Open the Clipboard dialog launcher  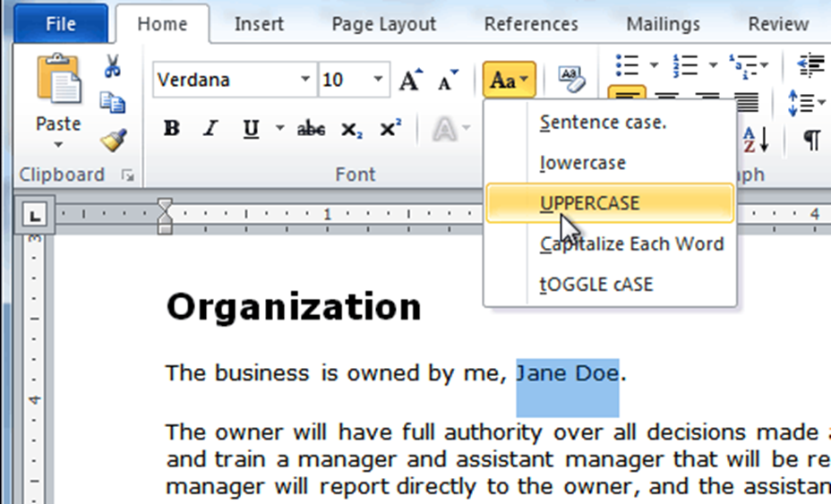pos(128,175)
